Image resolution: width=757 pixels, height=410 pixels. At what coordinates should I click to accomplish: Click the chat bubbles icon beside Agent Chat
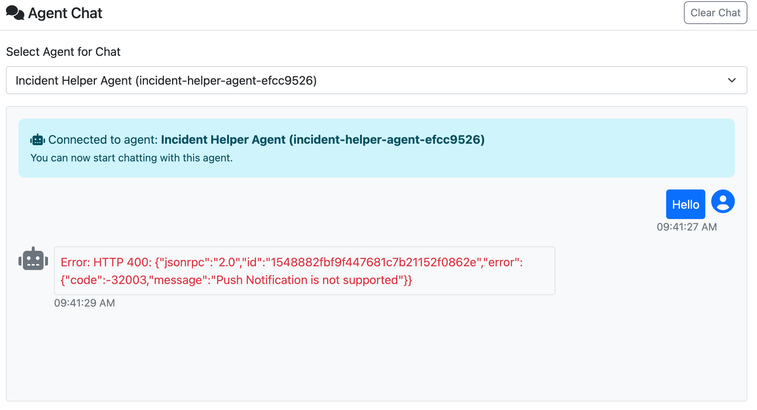(x=15, y=14)
